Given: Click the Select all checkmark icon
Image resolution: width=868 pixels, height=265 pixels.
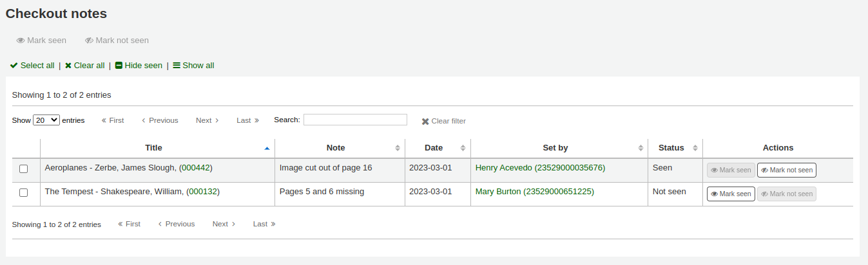Looking at the screenshot, I should click(14, 66).
